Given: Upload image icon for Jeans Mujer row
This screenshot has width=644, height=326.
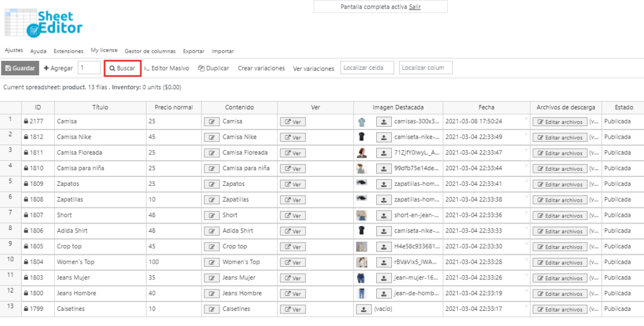Looking at the screenshot, I should [384, 278].
